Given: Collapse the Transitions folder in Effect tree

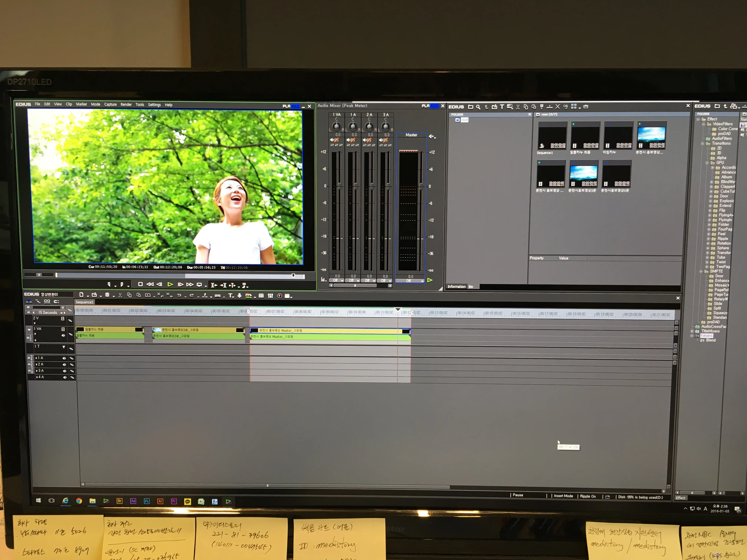Looking at the screenshot, I should tap(702, 144).
